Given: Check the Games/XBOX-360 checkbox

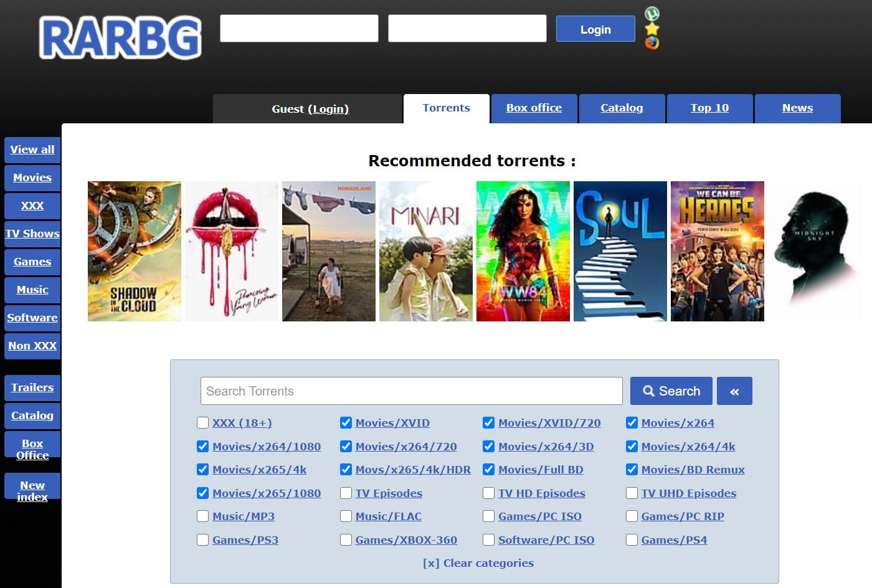Looking at the screenshot, I should (x=346, y=540).
